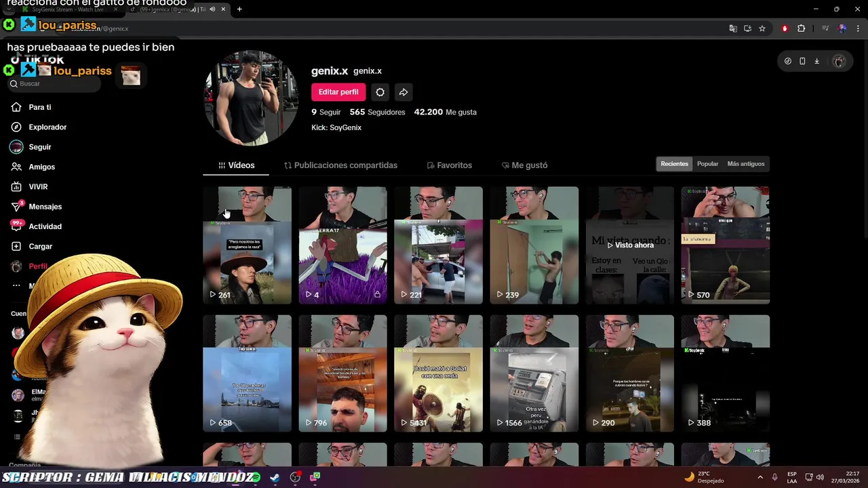Open Explorador in TikTok sidebar

tap(47, 127)
